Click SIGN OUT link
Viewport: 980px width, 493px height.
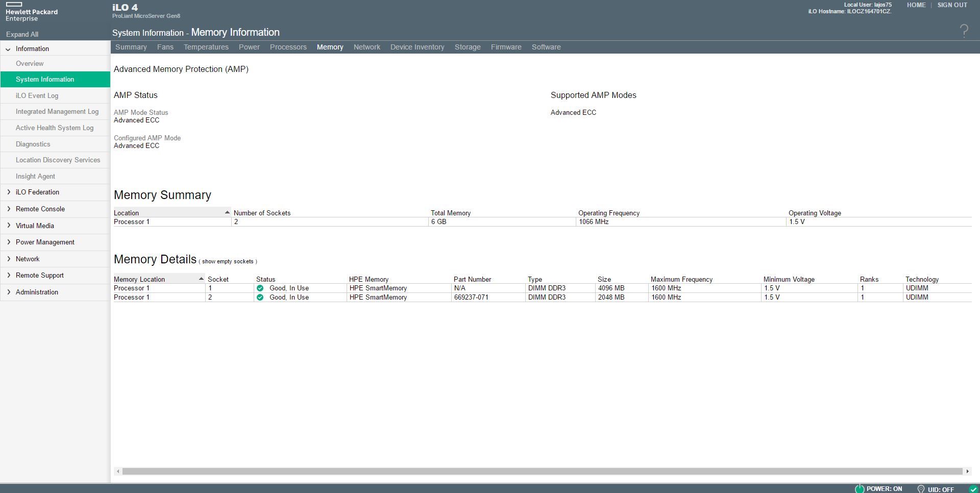click(952, 5)
